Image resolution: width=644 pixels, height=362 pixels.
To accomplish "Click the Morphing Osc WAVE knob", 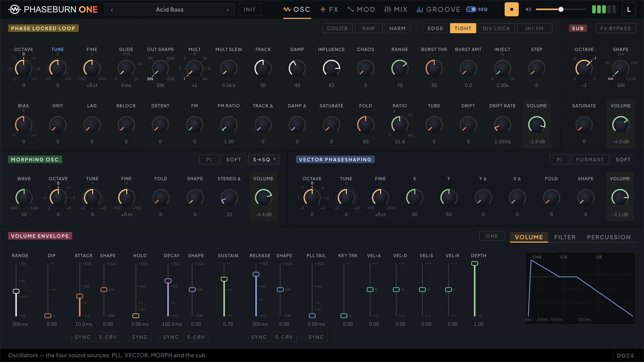I will (24, 197).
